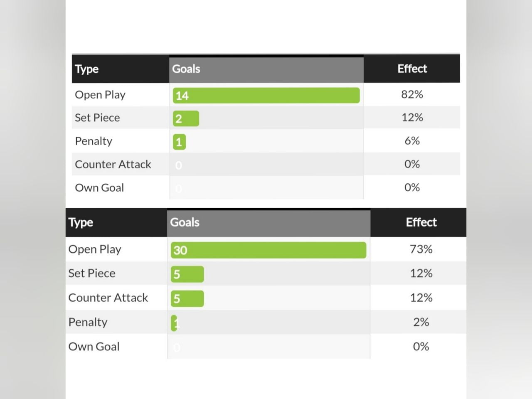Select the Own Goal label in the second table

click(94, 347)
